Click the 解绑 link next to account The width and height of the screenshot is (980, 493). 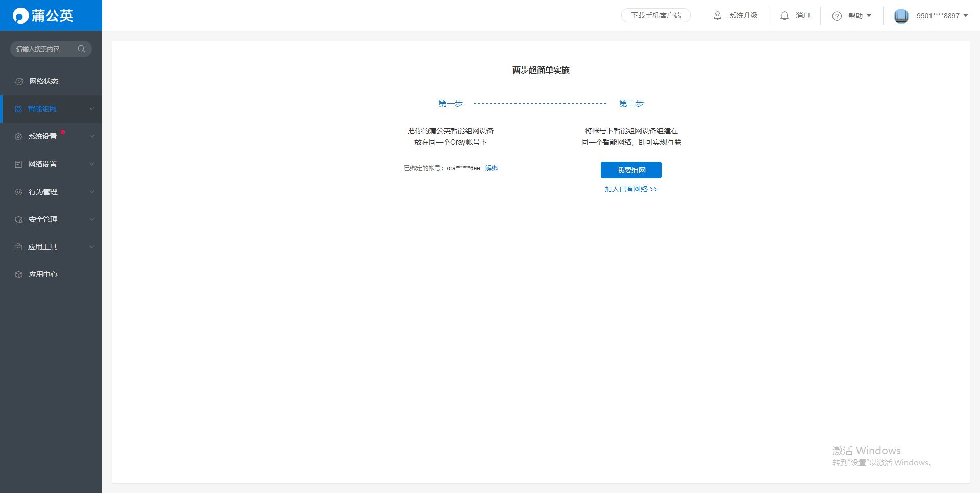point(491,168)
